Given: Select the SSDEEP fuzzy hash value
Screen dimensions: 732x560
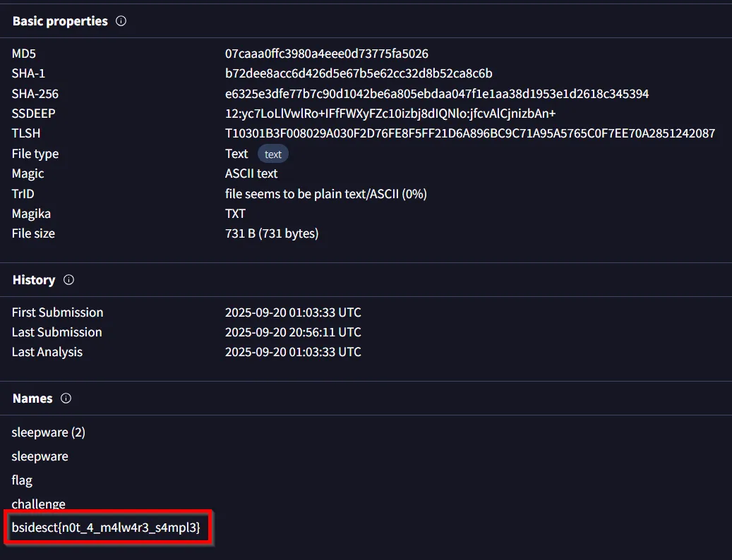Looking at the screenshot, I should pos(390,114).
